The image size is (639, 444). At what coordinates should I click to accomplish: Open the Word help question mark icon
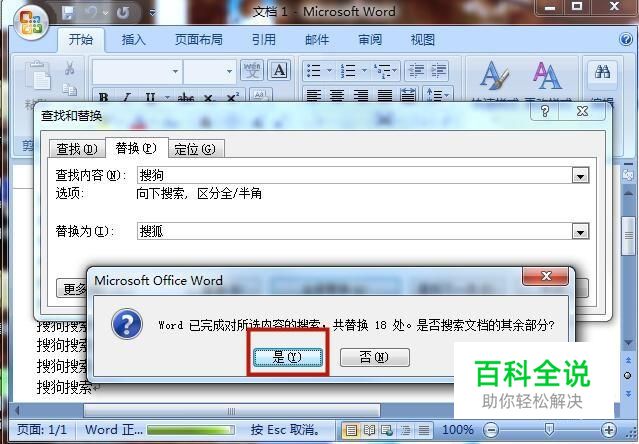click(x=626, y=40)
